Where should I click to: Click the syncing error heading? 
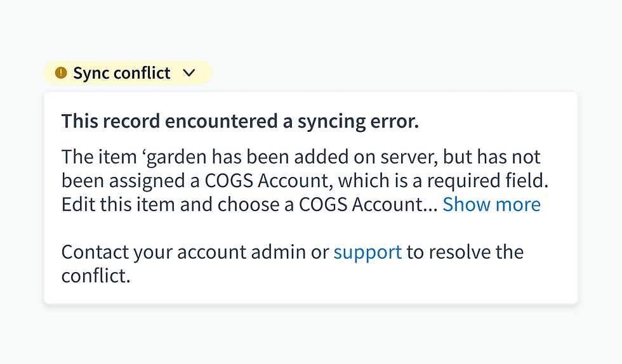coord(240,121)
